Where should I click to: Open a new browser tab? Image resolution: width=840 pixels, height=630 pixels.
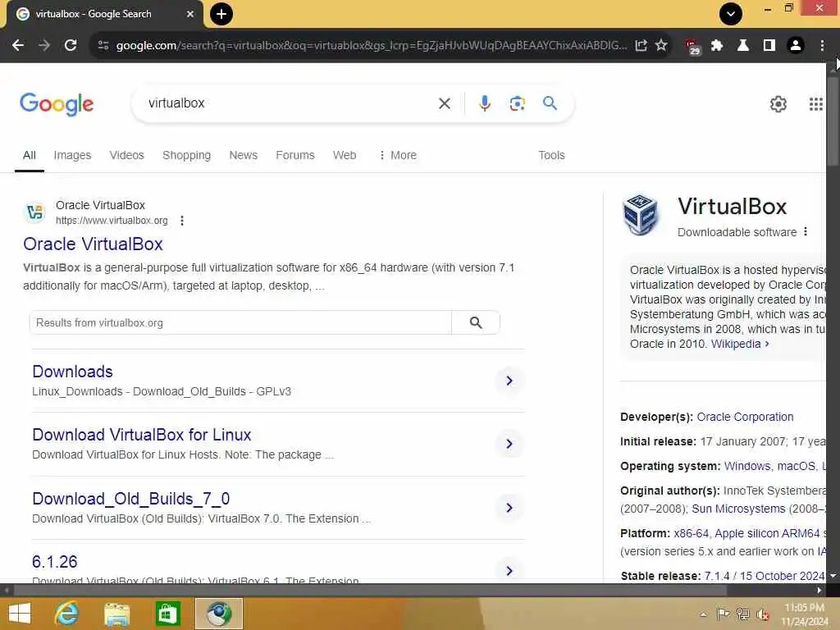221,14
